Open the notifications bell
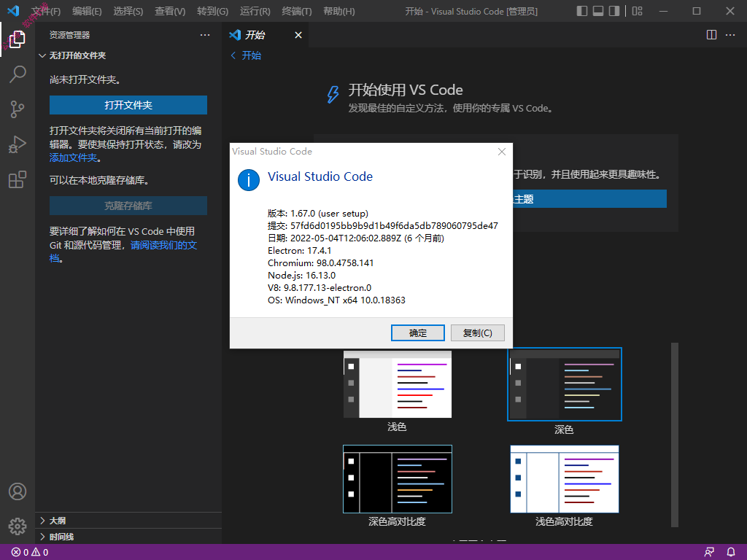Screen dimensions: 747x560 coord(731,553)
